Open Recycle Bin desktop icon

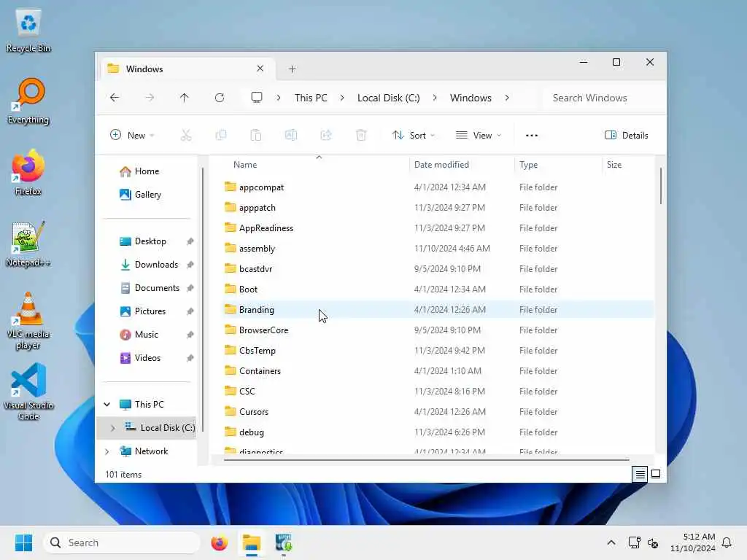[28, 31]
